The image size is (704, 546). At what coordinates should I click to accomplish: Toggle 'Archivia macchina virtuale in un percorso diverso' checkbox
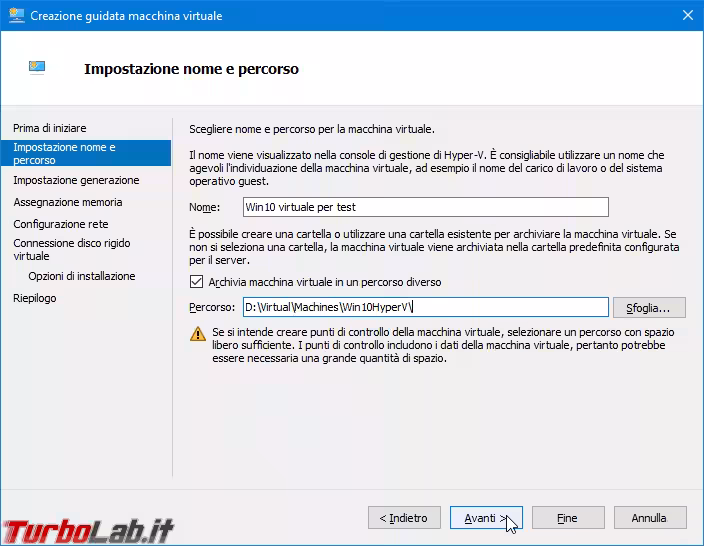[196, 282]
